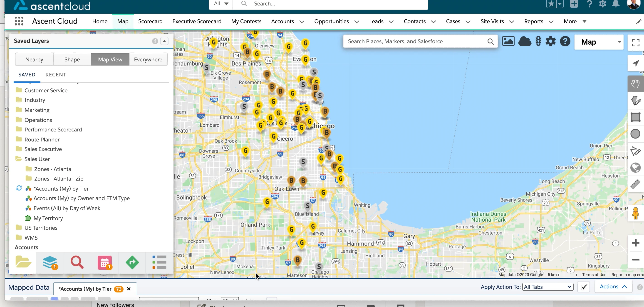Select the ruler measure tool
The width and height of the screenshot is (644, 307).
click(x=636, y=184)
